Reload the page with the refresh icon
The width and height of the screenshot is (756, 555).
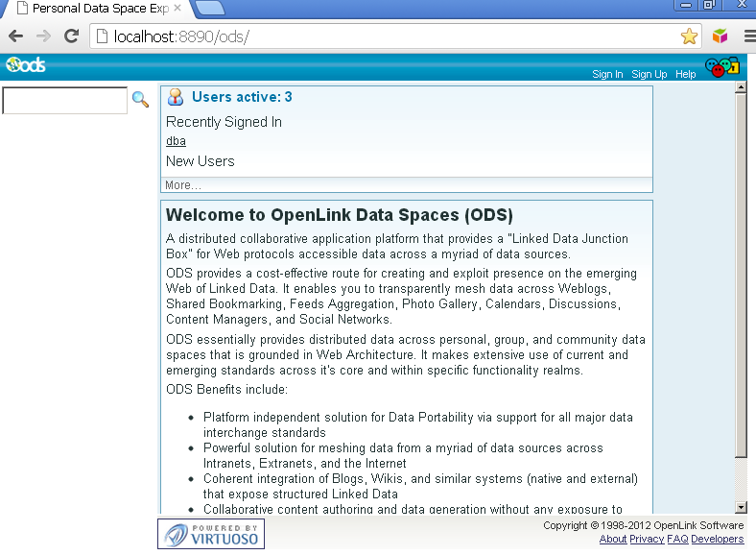coord(72,36)
